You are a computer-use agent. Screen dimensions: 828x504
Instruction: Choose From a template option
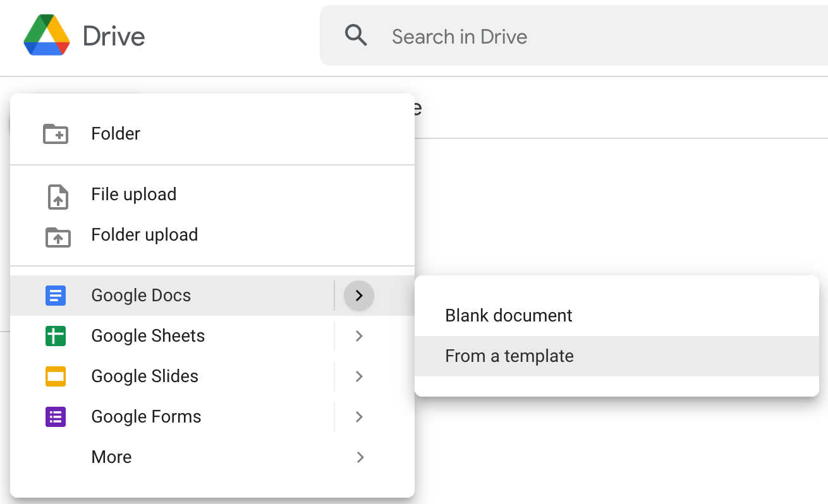coord(509,356)
